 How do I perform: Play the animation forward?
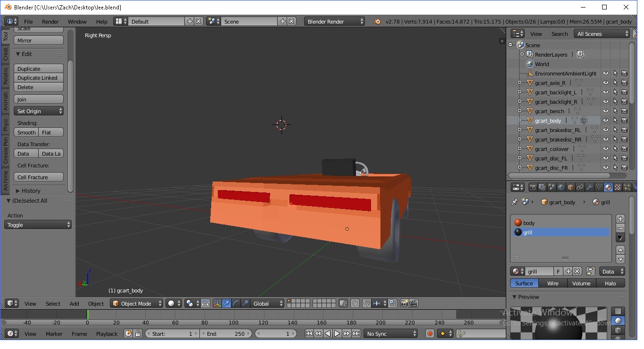(337, 333)
